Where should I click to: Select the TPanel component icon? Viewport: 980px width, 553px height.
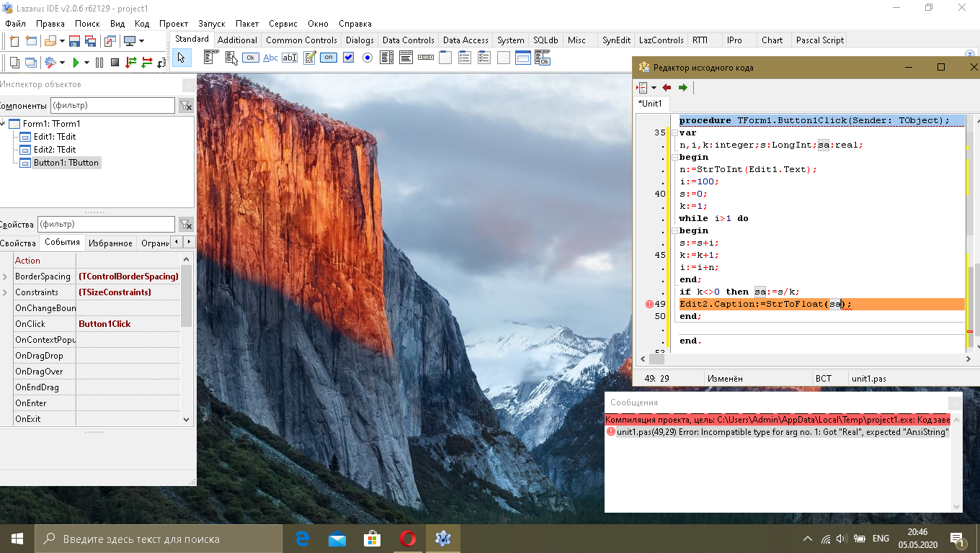[503, 58]
